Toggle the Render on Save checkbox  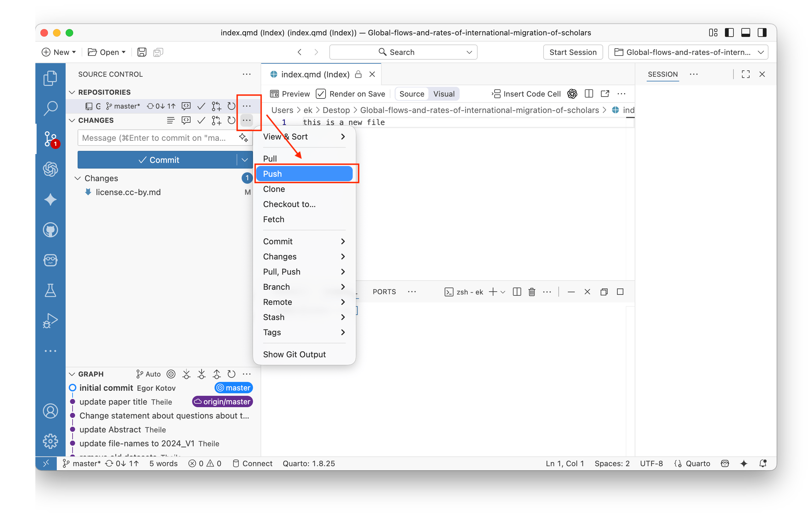(321, 94)
